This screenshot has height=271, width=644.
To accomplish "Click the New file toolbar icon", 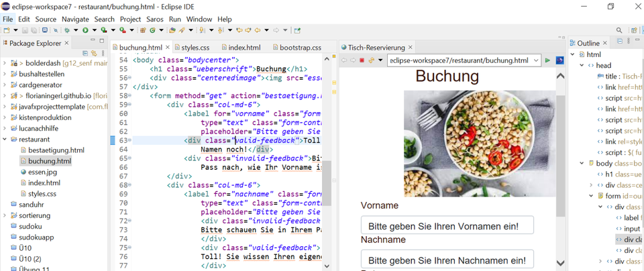I will (7, 30).
